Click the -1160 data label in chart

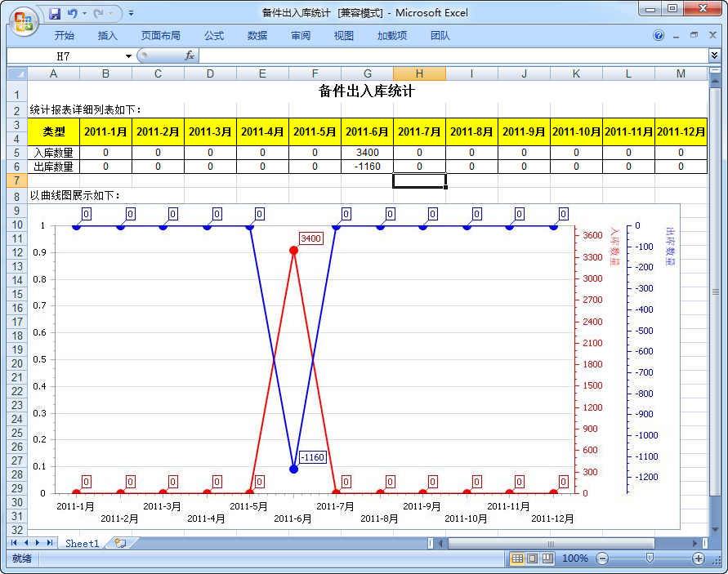tap(312, 457)
